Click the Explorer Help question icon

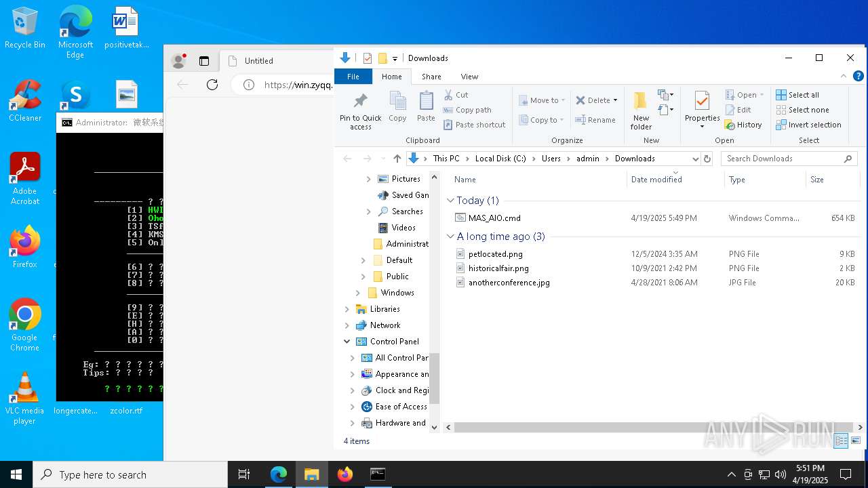click(859, 77)
